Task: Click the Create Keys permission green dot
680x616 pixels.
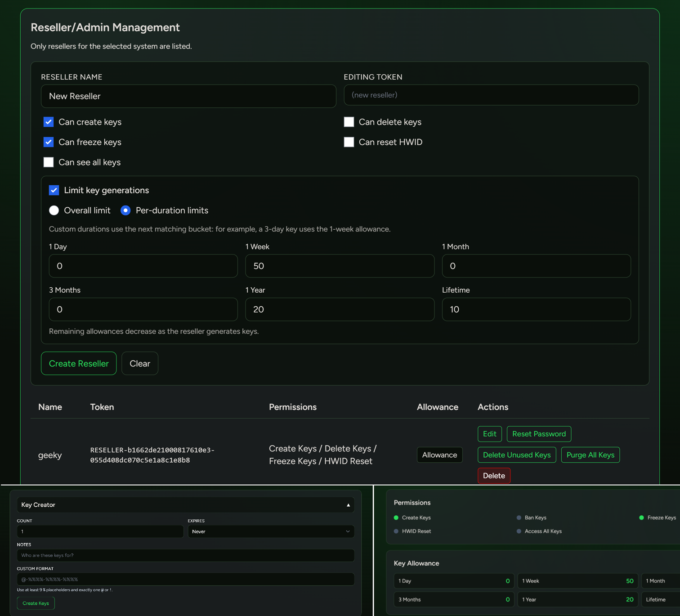Action: point(396,518)
